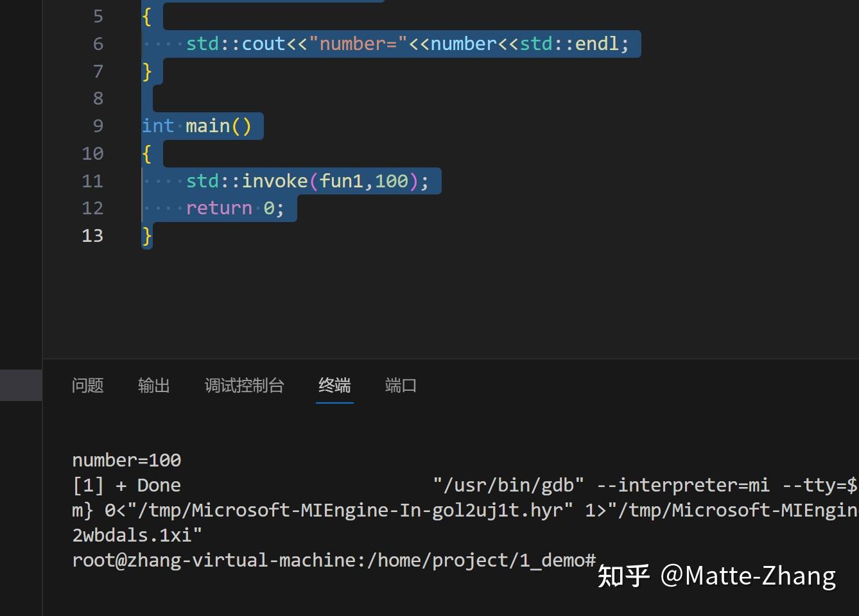Open the 调试控制台 (Debug Console) panel
This screenshot has width=859, height=616.
pos(244,385)
